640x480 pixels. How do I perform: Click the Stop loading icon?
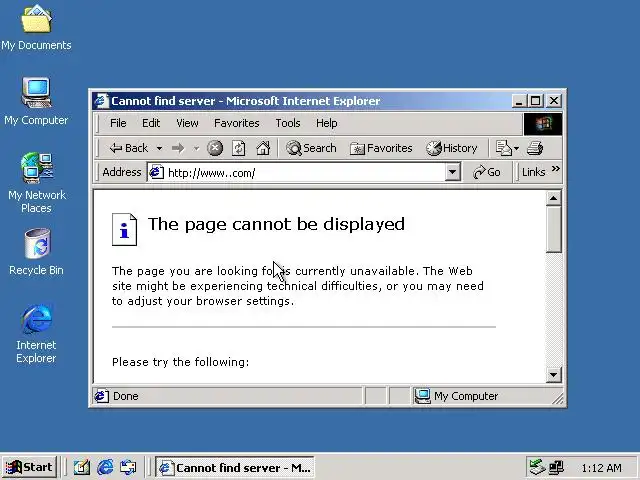coord(215,148)
